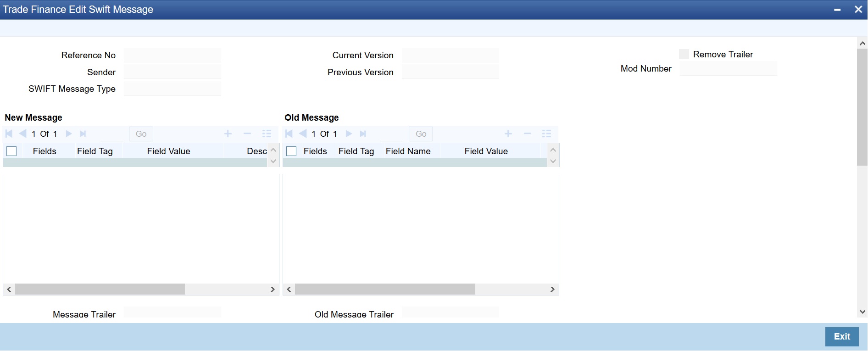
Task: Click page number input in New Message grid
Action: (x=112, y=134)
